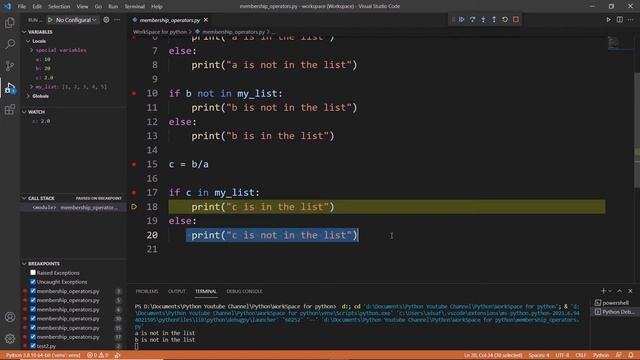The image size is (640, 360).
Task: Open the Explorer view in activity bar
Action: 10,22
